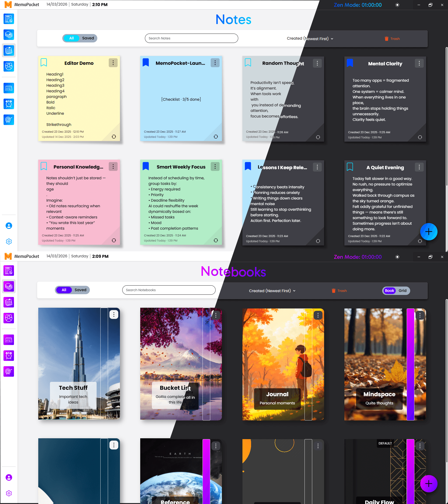Switch to Book view in Notebooks
This screenshot has height=504, width=448.
coord(390,291)
